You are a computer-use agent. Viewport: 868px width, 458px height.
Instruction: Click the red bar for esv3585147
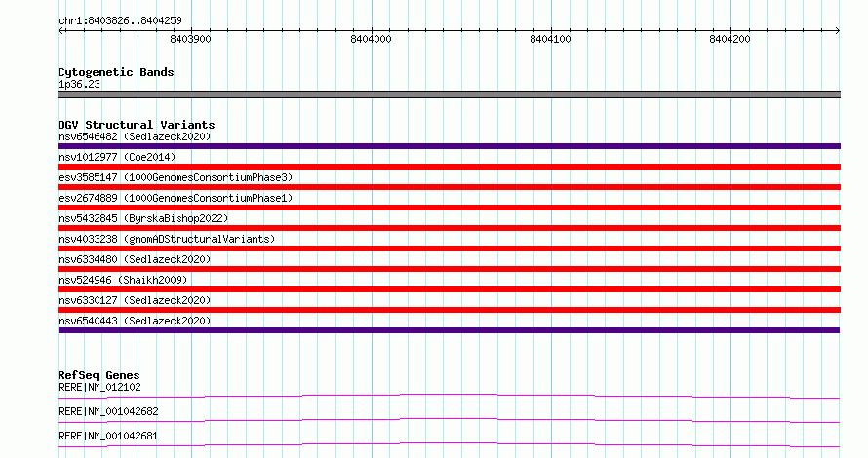449,187
